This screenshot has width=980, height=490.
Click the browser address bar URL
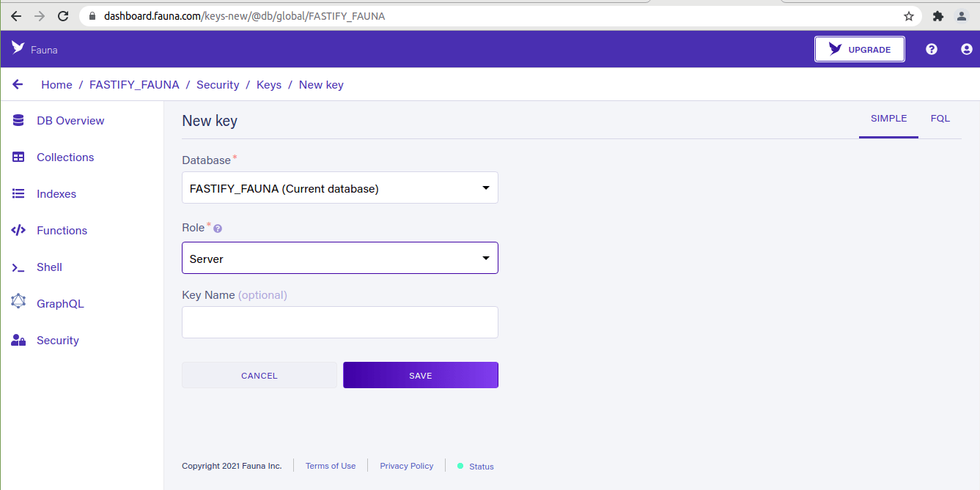point(245,15)
